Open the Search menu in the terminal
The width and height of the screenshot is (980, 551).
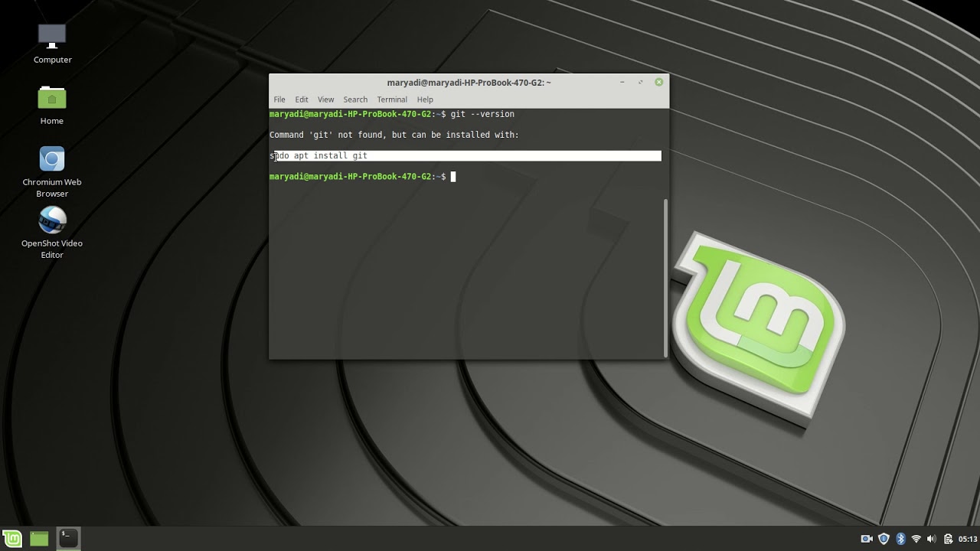[355, 99]
